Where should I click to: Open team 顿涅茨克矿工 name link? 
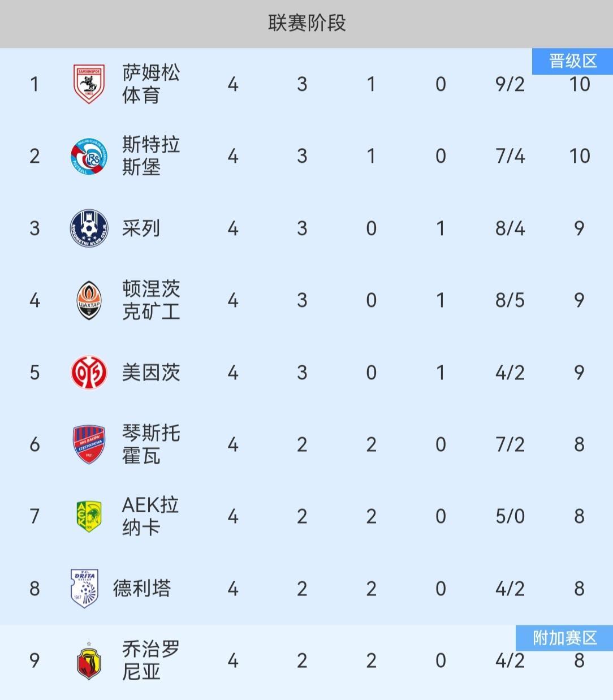[150, 300]
